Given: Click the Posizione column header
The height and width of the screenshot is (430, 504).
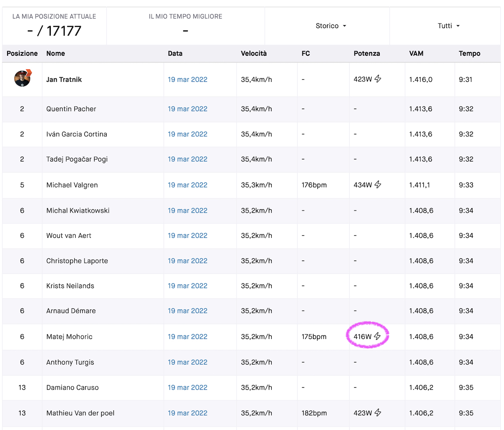Looking at the screenshot, I should 22,54.
